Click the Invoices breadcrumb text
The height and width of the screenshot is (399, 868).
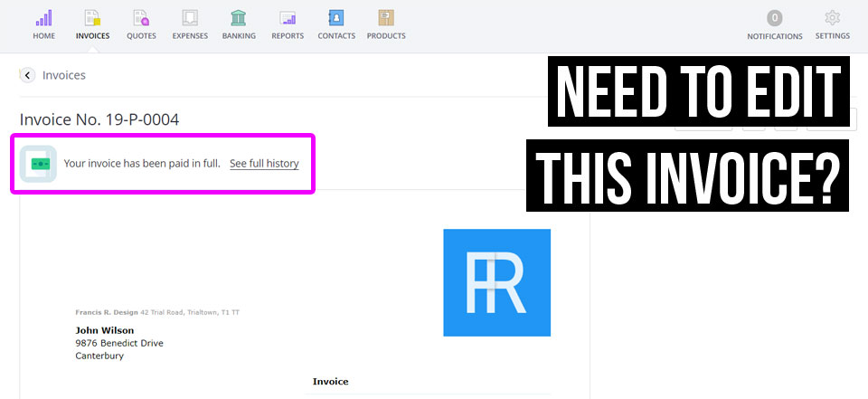[63, 75]
